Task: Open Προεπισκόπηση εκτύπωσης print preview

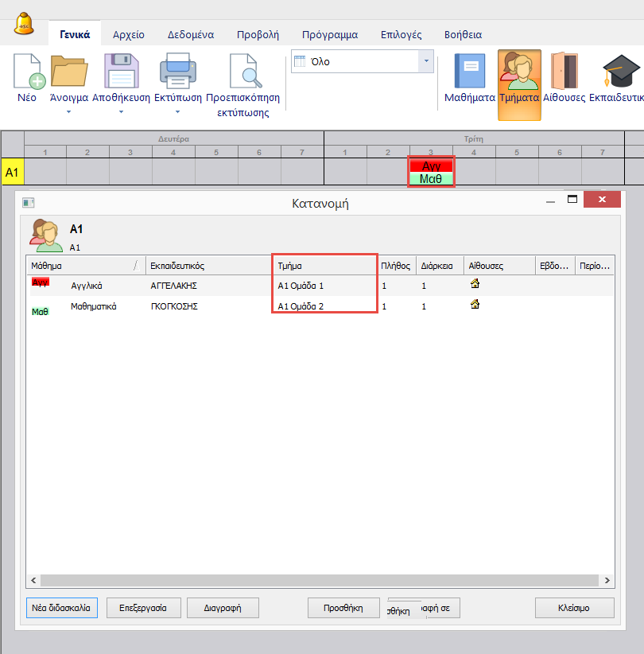Action: (x=242, y=72)
